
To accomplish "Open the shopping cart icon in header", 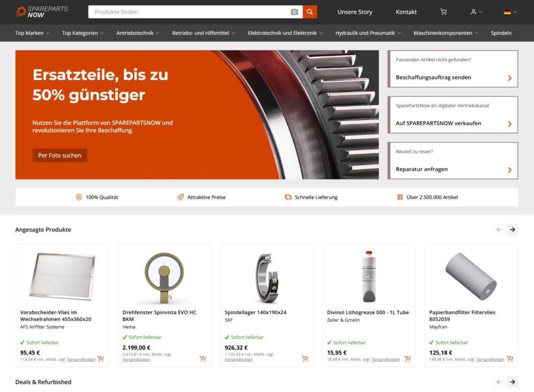I will pyautogui.click(x=443, y=12).
